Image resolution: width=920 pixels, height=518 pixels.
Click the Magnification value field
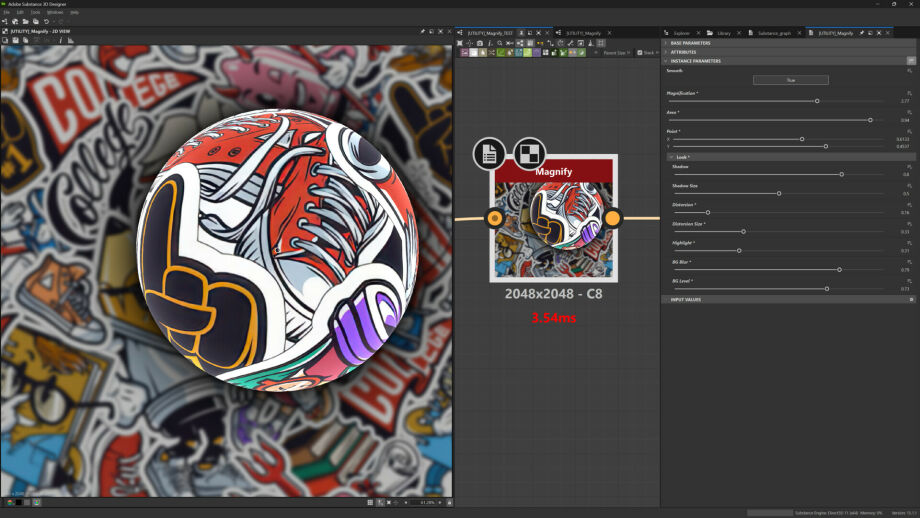click(905, 101)
